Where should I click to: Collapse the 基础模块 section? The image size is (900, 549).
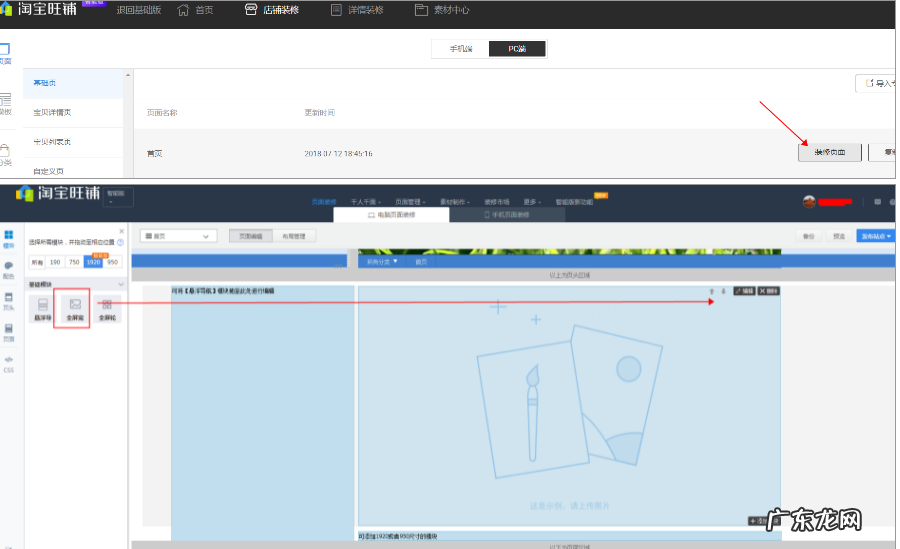(x=121, y=284)
